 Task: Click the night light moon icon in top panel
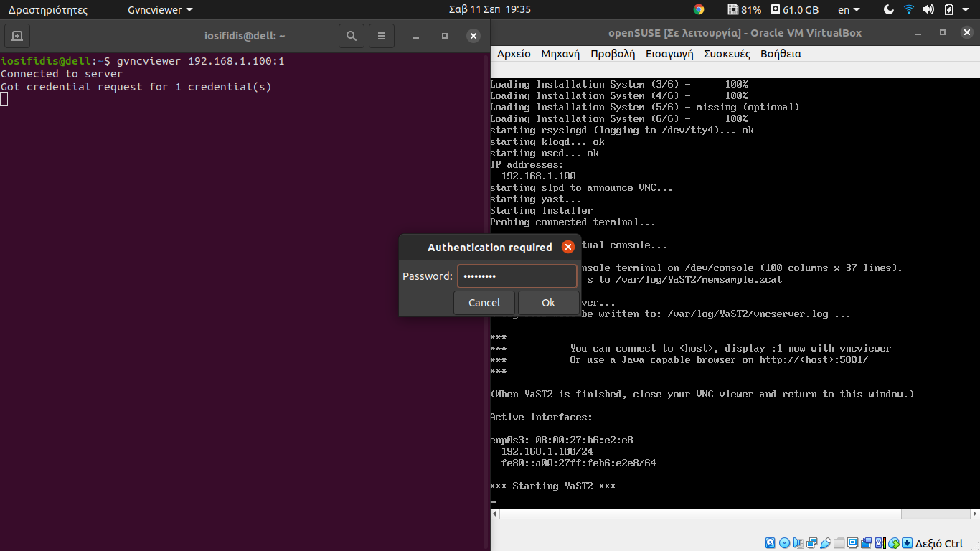889,10
